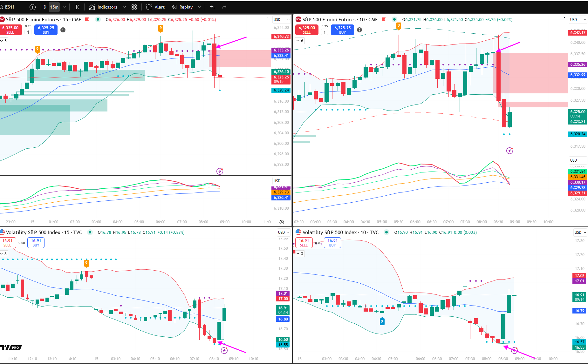Image resolution: width=588 pixels, height=364 pixels.
Task: Click the flag icon on ES 10 chart
Action: coord(384,20)
